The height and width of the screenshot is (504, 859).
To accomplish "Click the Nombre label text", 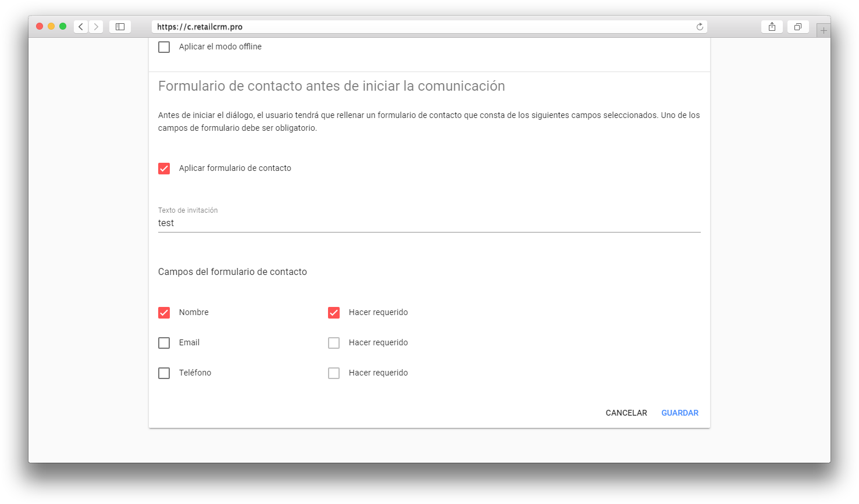I will [194, 312].
